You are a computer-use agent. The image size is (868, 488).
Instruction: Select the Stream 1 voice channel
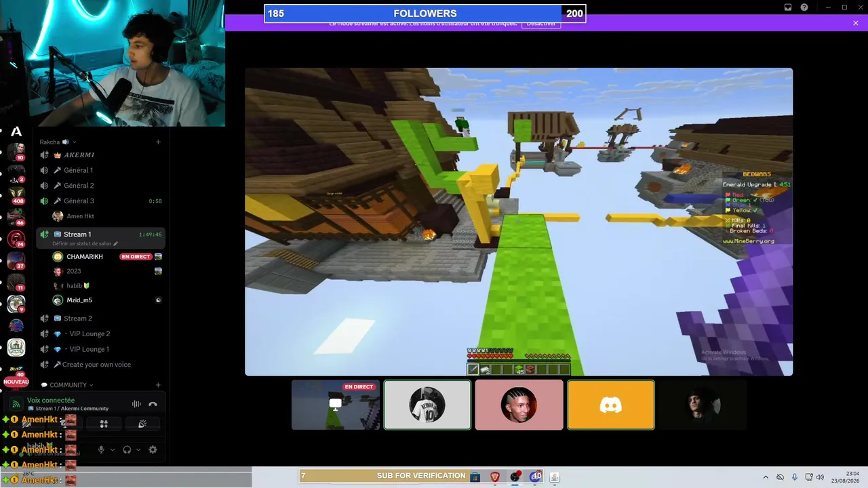(102, 235)
